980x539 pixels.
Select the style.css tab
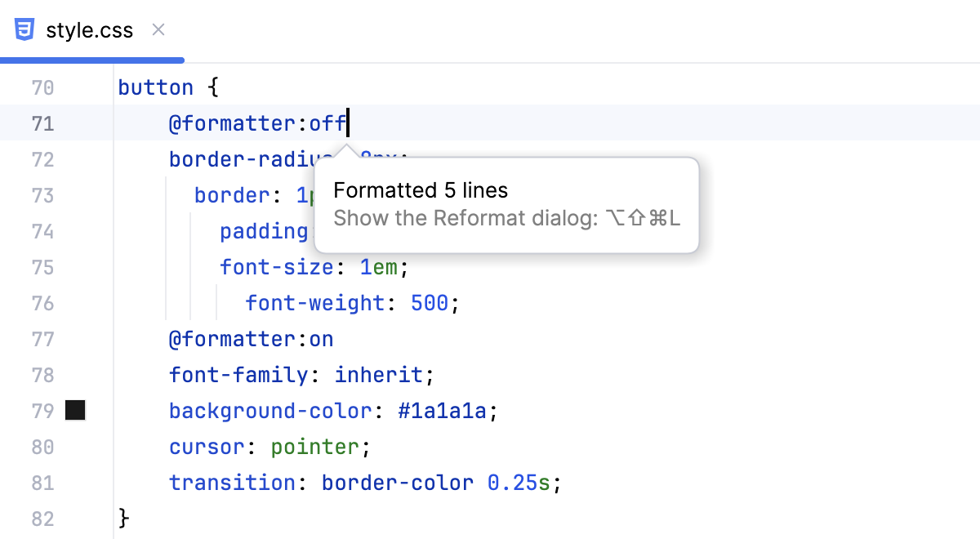point(90,30)
